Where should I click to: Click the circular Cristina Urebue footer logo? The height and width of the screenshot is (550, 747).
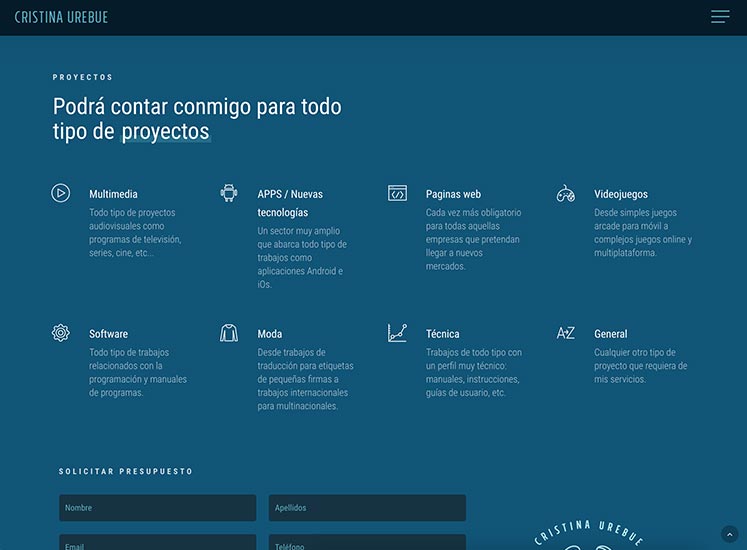pyautogui.click(x=588, y=535)
